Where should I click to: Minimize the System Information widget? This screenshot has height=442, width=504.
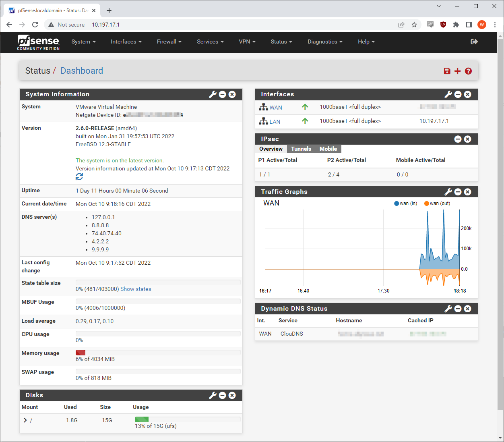(x=223, y=94)
